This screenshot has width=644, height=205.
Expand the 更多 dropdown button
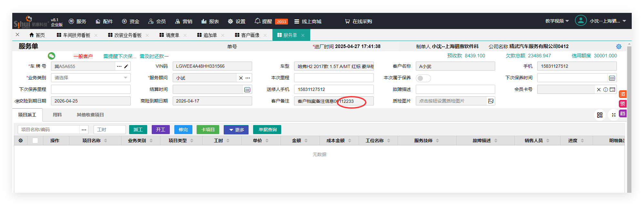(x=236, y=130)
